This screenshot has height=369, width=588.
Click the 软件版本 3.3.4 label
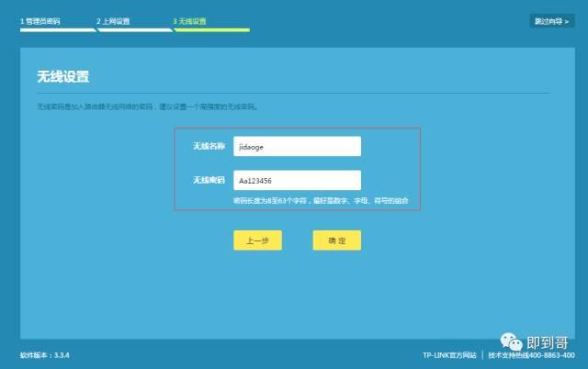[45, 355]
